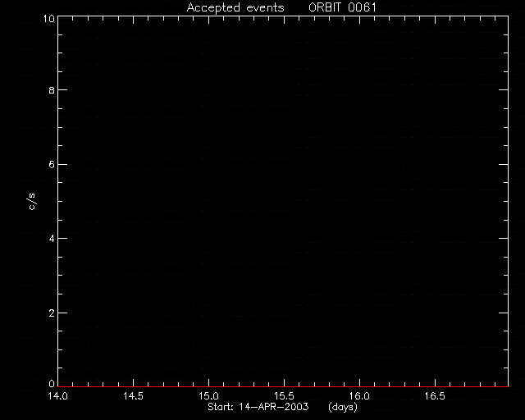Click the 'Start: 14-APR-2003' date text
The image size is (525, 420).
258,407
